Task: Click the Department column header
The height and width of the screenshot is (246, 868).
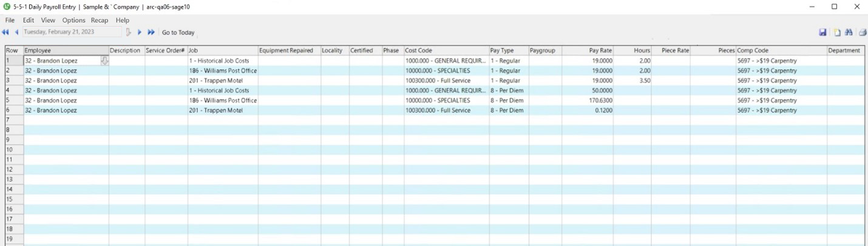Action: click(846, 50)
